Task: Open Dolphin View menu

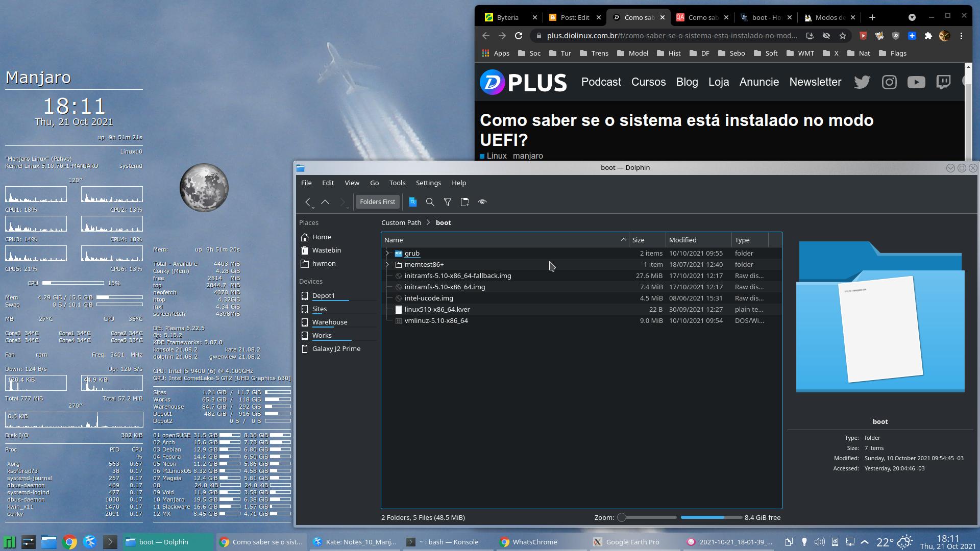Action: click(352, 183)
